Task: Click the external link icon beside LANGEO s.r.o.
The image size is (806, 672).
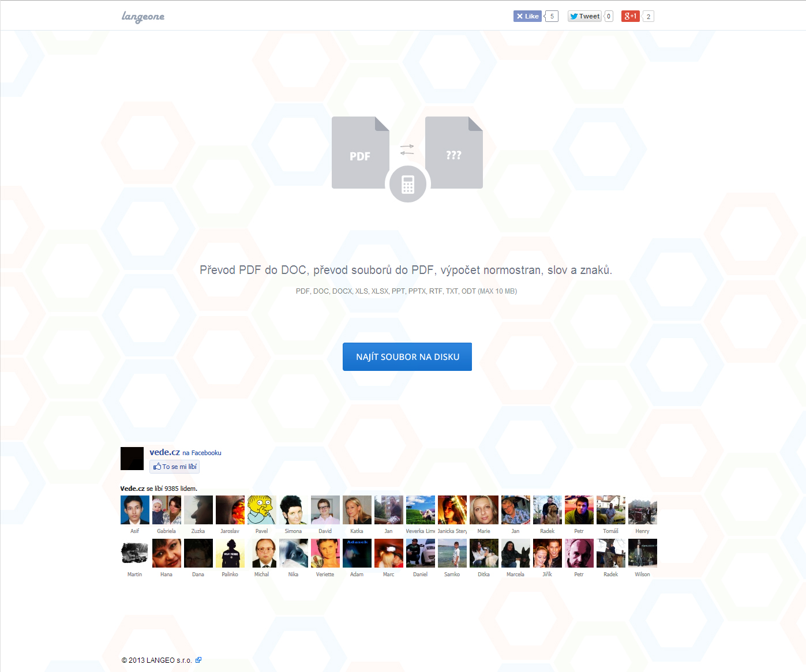Action: (198, 660)
